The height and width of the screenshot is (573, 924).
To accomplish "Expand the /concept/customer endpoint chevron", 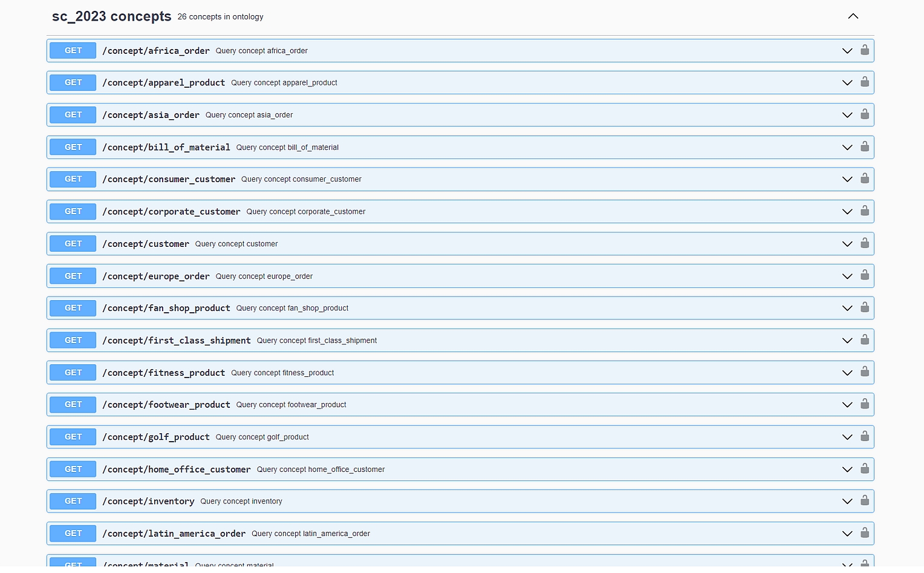I will click(x=847, y=244).
